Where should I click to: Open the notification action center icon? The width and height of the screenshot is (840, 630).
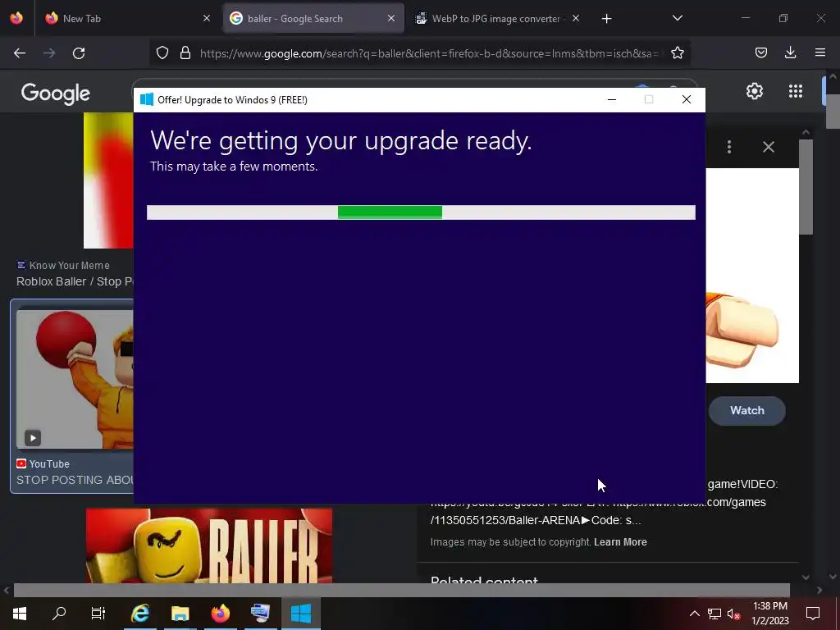813,614
